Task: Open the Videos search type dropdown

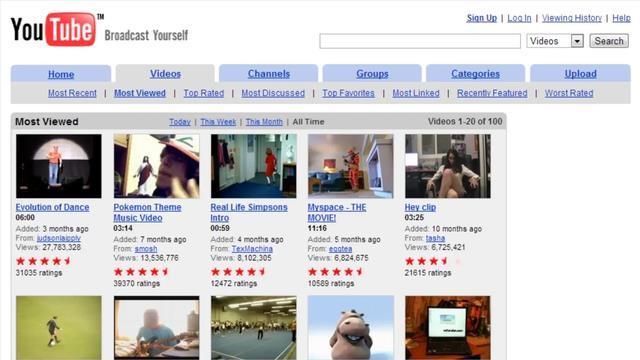Action: tap(555, 41)
